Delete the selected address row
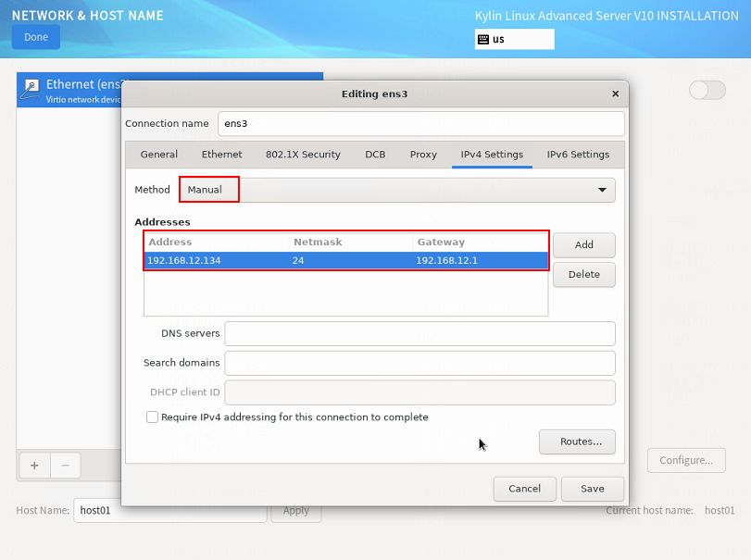This screenshot has width=751, height=560. [x=583, y=274]
